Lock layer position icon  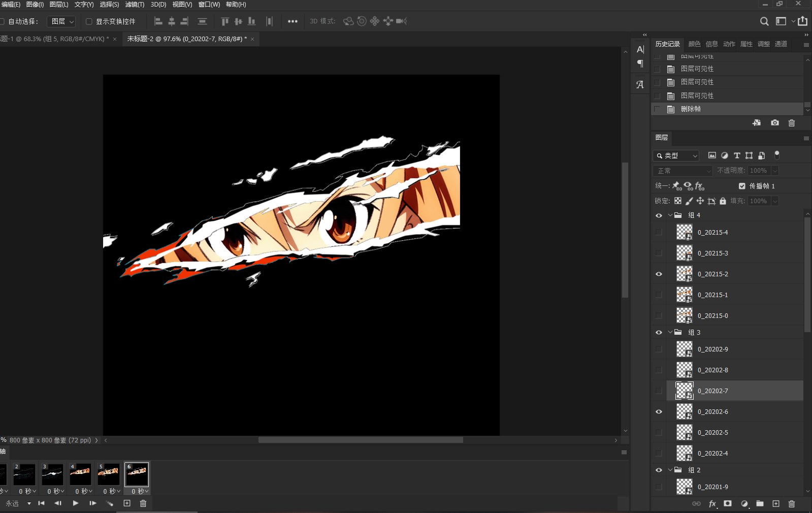700,201
